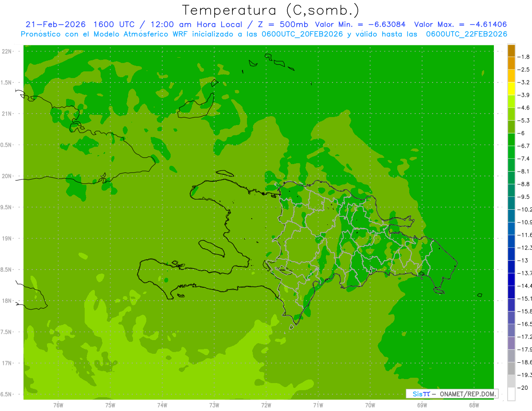Pick the green swatch between -6 and -6.7
This screenshot has width=532, height=411.
coord(511,140)
